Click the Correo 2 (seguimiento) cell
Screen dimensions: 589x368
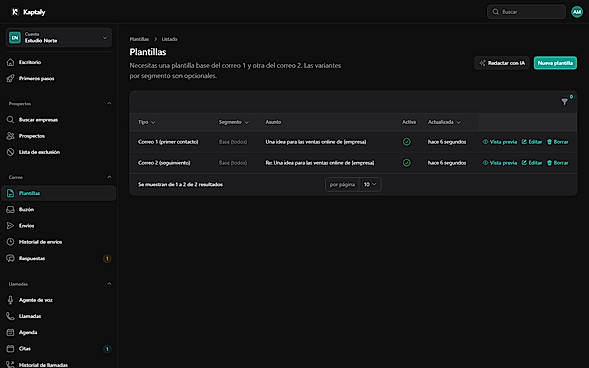[164, 163]
